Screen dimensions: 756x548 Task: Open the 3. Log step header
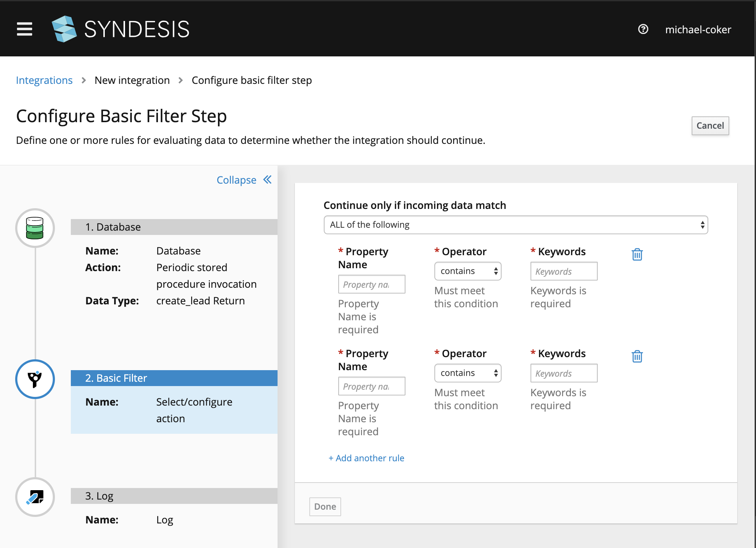click(x=174, y=496)
